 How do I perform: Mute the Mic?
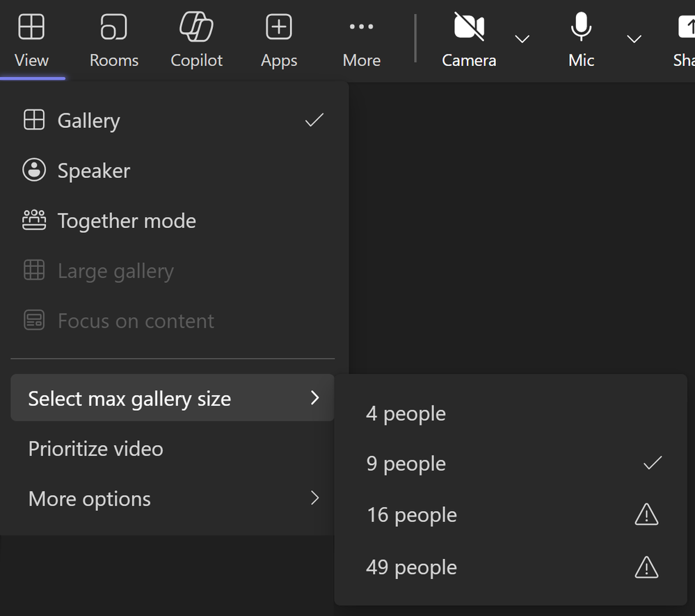(x=581, y=40)
